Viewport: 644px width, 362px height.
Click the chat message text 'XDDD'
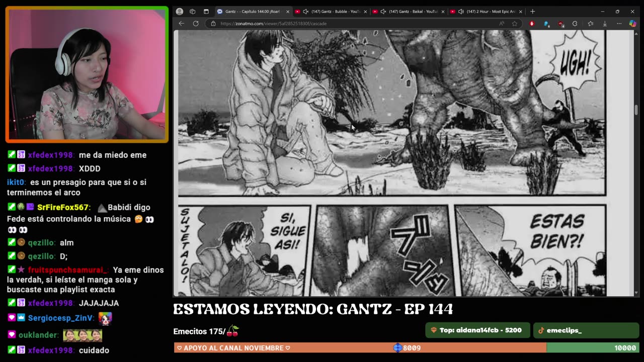pos(90,168)
